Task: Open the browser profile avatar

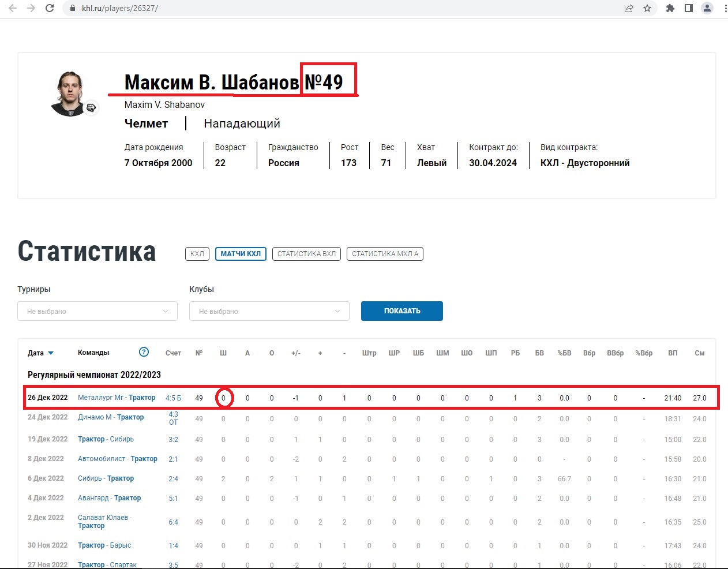Action: coord(707,8)
